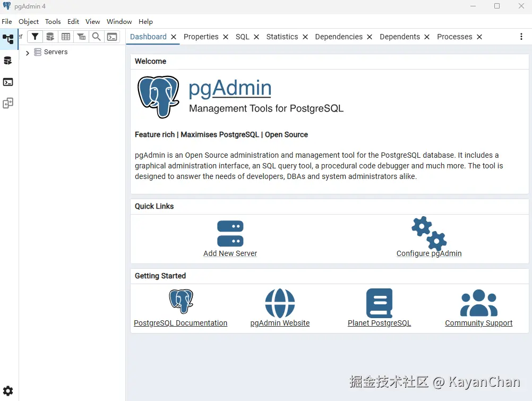This screenshot has height=401, width=532.
Task: Click the Add New Server link
Action: click(x=230, y=253)
